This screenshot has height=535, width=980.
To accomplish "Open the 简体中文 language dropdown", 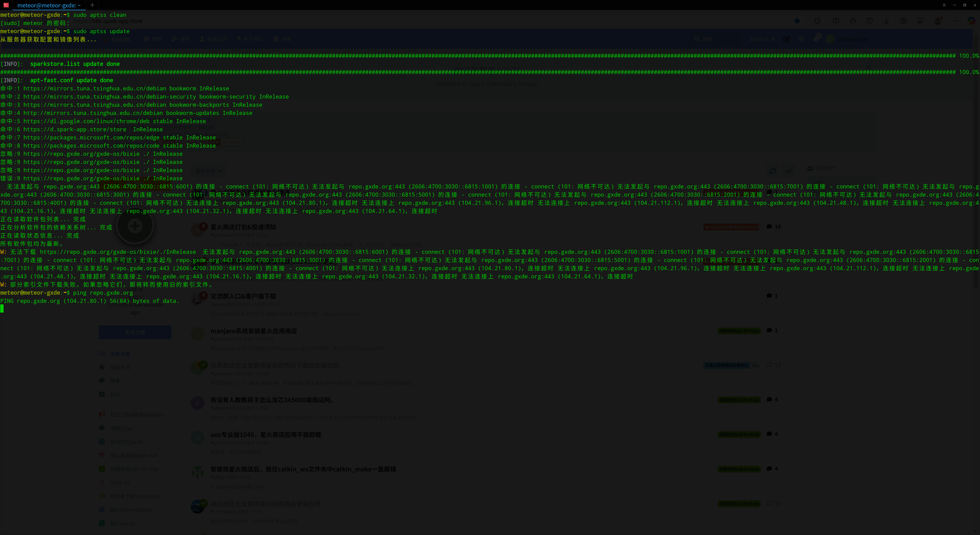I will [x=762, y=39].
